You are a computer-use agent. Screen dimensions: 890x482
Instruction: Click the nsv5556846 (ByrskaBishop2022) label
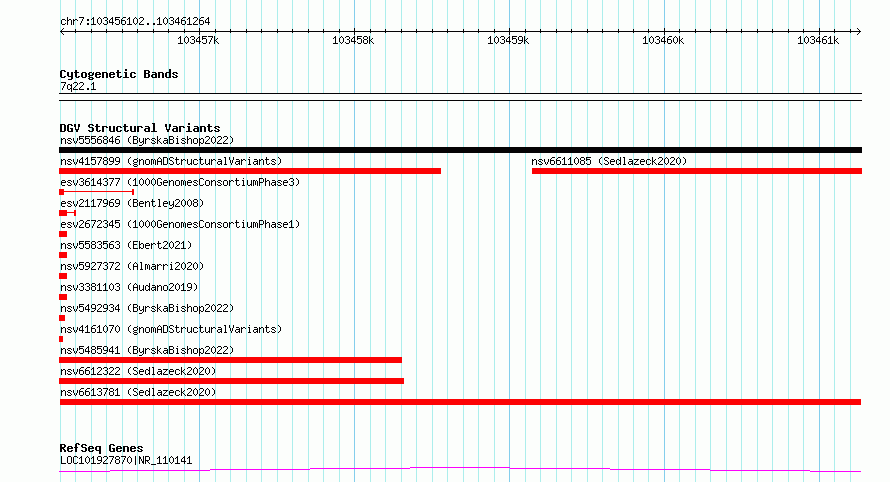coord(147,140)
